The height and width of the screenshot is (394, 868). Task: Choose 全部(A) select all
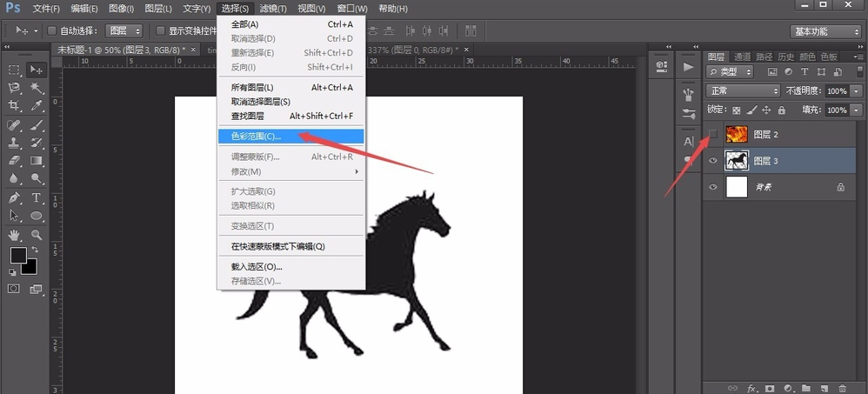click(291, 24)
